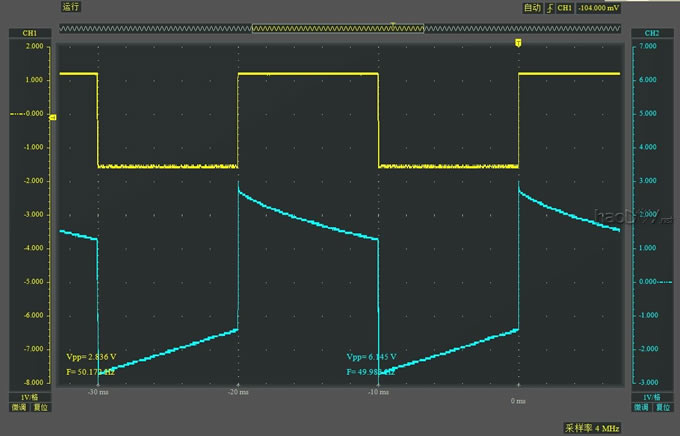Image resolution: width=680 pixels, height=436 pixels.
Task: Click the cyan Vpp= 6.145 V measurement
Action: pyautogui.click(x=372, y=356)
